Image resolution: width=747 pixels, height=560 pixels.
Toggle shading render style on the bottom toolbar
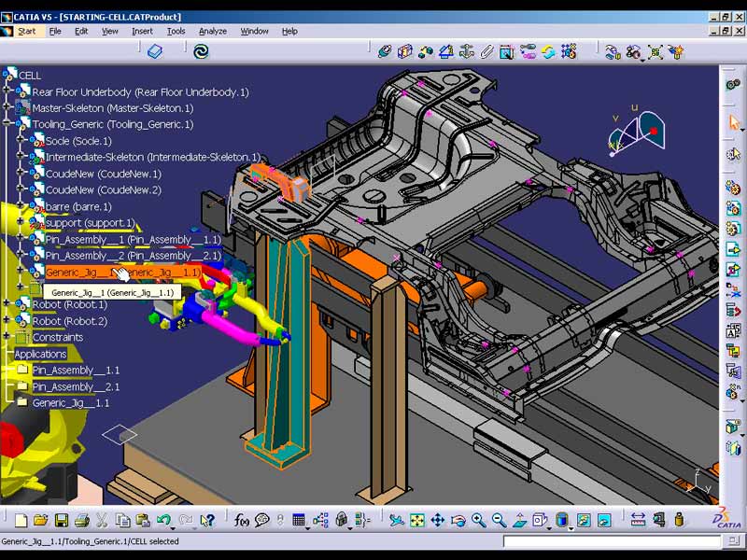point(560,518)
